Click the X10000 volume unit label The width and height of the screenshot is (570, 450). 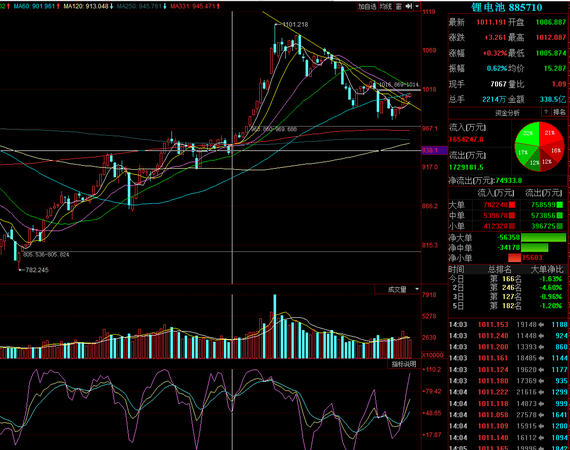point(433,355)
